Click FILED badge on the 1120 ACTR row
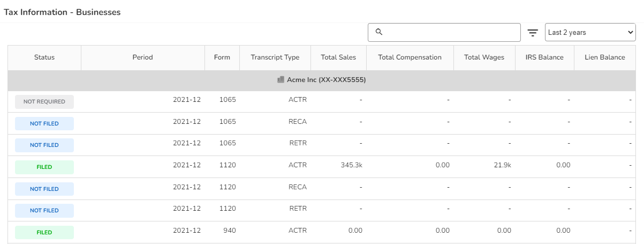 [x=44, y=167]
